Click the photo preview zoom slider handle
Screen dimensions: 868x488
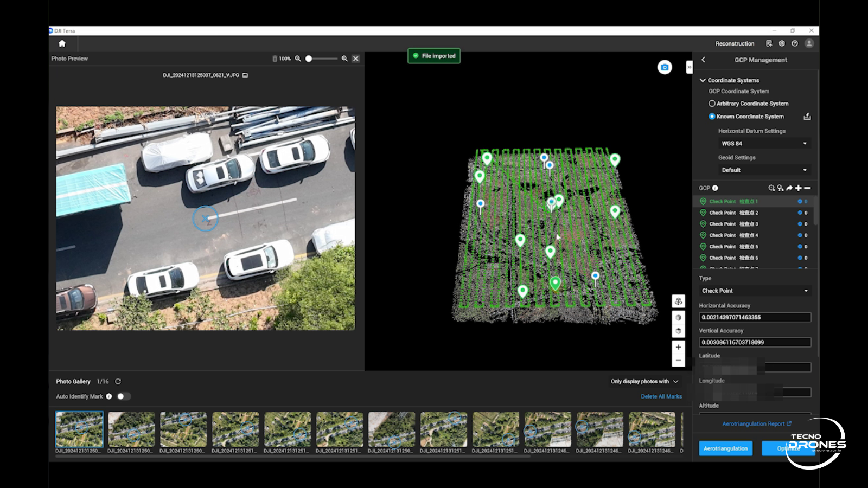click(309, 59)
